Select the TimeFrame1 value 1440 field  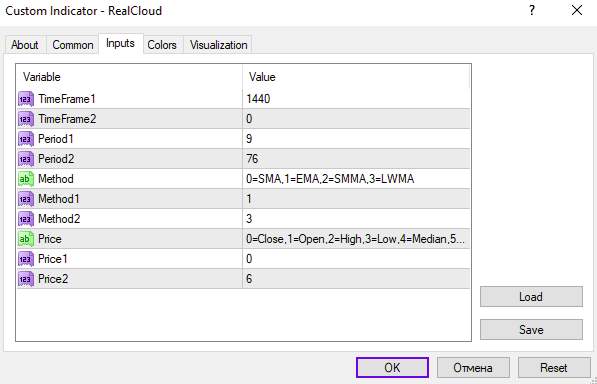tap(356, 99)
